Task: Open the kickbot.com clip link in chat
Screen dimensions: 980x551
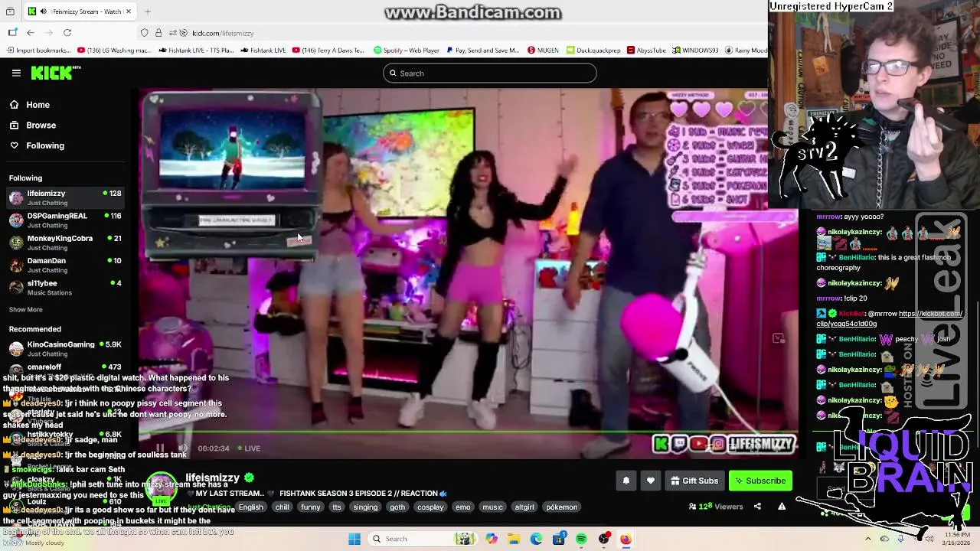Action: [x=890, y=318]
